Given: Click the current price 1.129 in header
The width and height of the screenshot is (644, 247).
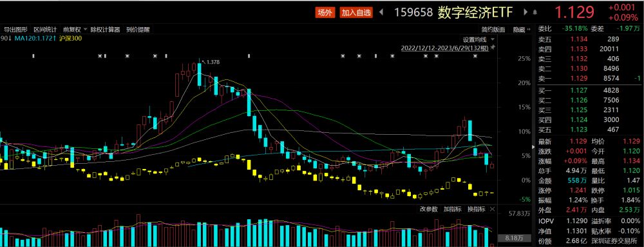Looking at the screenshot, I should pyautogui.click(x=574, y=13).
